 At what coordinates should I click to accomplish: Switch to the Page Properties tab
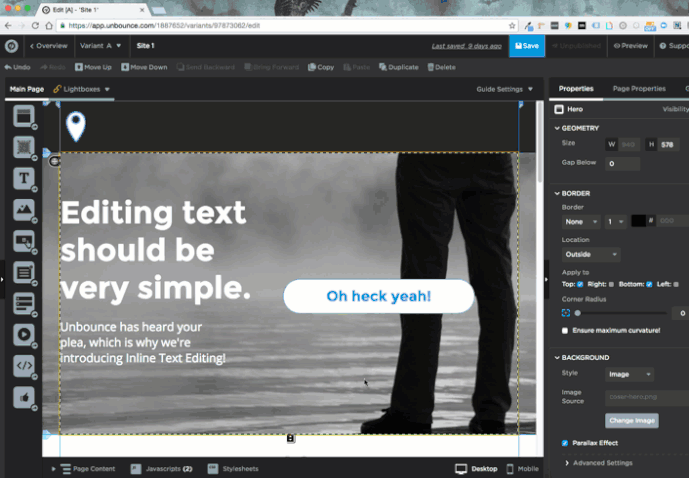click(639, 89)
